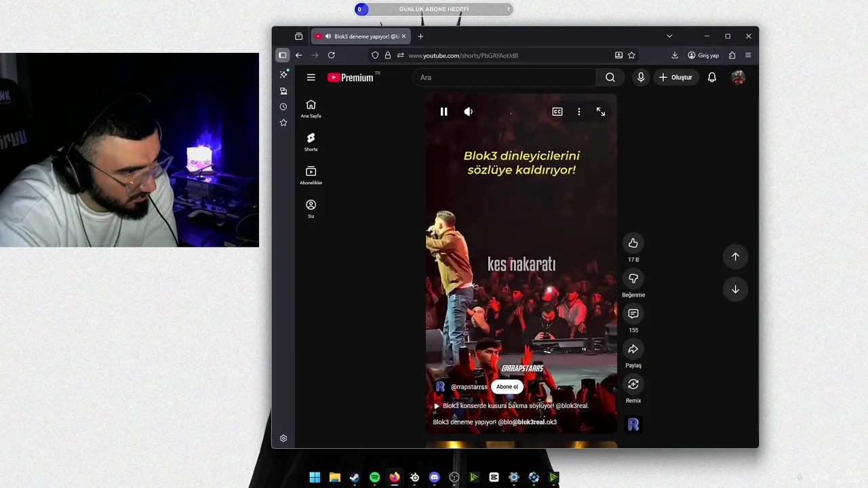Screen dimensions: 868x488
Task: Dislike the Short (Beğenme)
Action: [x=633, y=279]
